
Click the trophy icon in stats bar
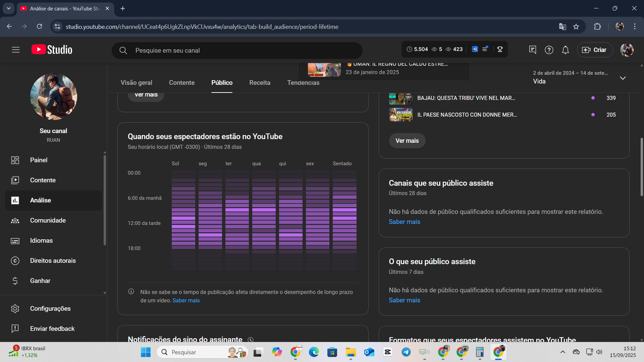click(x=500, y=49)
